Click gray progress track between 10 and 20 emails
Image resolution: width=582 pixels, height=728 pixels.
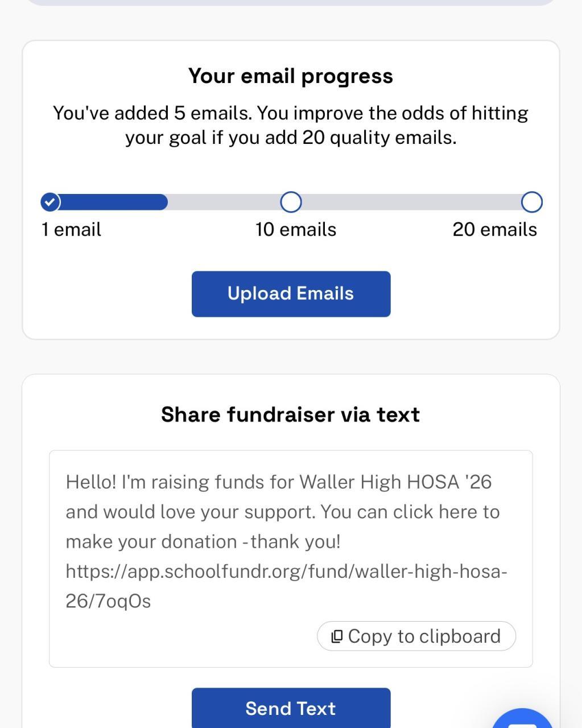point(410,202)
